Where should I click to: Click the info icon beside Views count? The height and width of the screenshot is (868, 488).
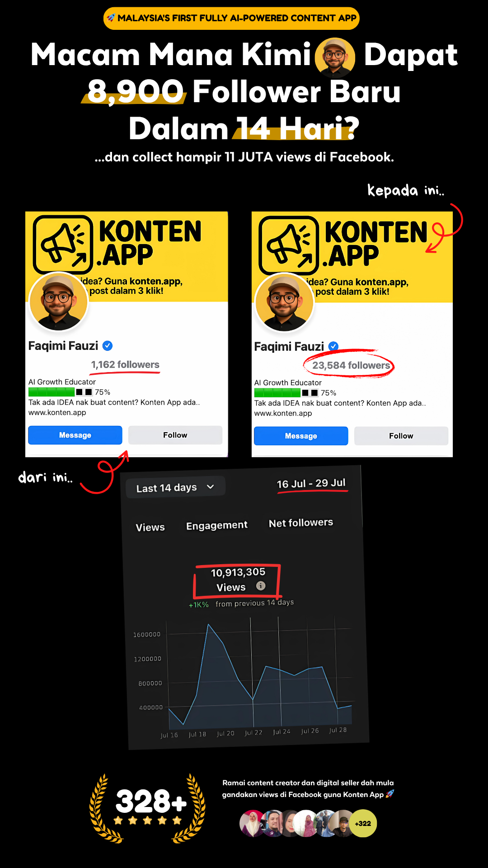coord(261,586)
